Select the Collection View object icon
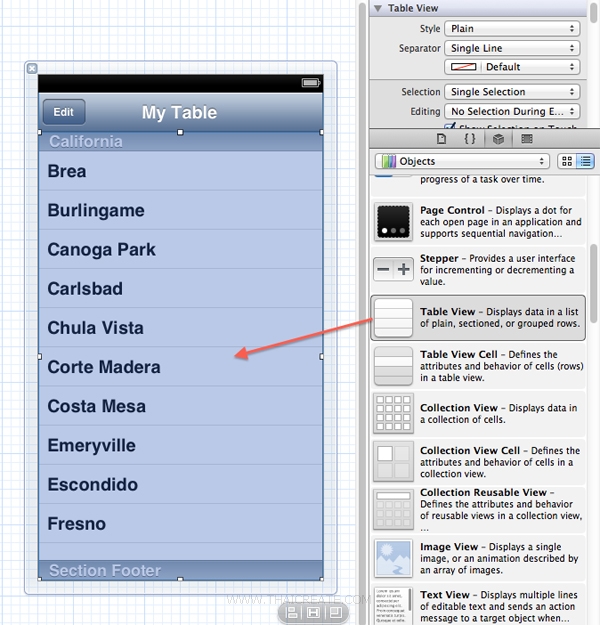Screen dimensions: 600x625 pos(393,413)
